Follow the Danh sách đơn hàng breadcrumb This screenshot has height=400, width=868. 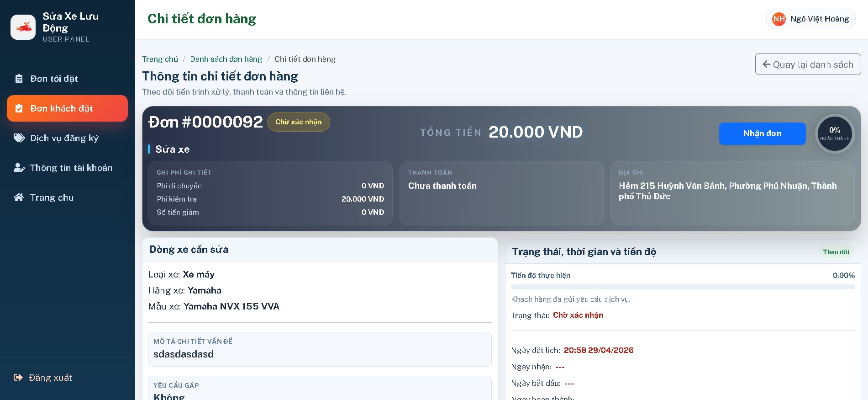tap(226, 59)
